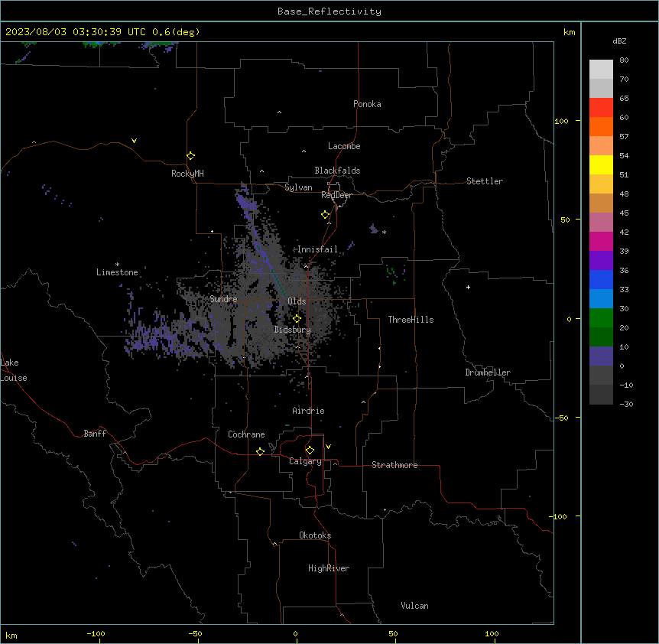Click the Sundre city label
Viewport: 659px width, 644px height.
click(x=223, y=299)
